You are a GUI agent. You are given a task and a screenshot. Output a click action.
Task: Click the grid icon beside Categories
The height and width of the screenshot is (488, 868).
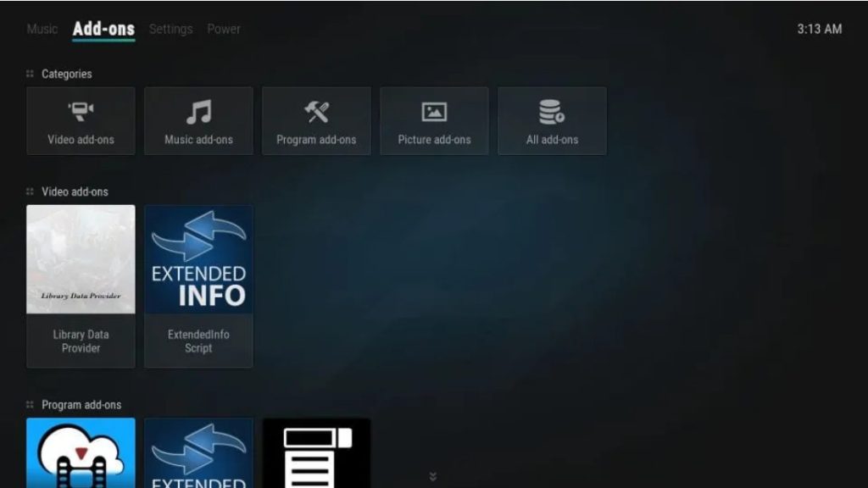pyautogui.click(x=30, y=74)
